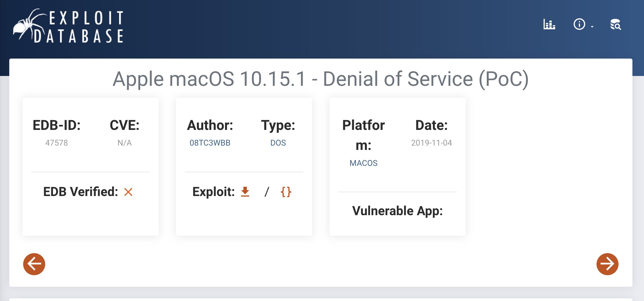Click the Vulnerable App label
Screen dimensions: 644x301
point(397,211)
